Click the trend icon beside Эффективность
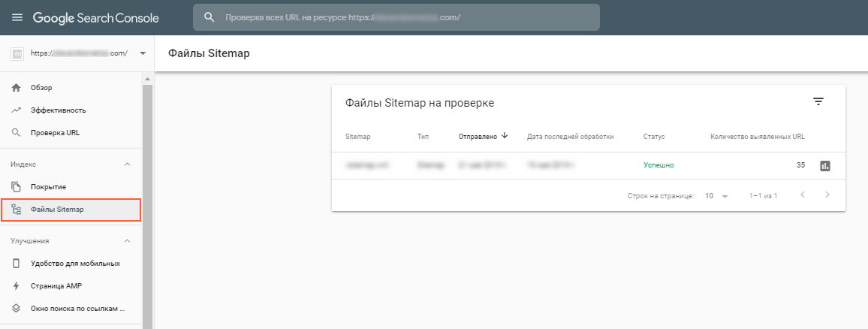The image size is (868, 329). [16, 110]
